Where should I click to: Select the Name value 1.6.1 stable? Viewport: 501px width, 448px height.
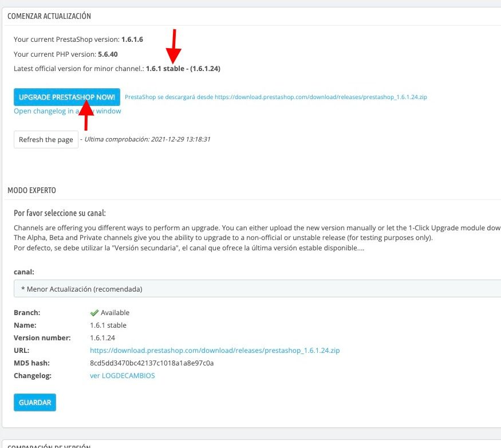point(108,325)
